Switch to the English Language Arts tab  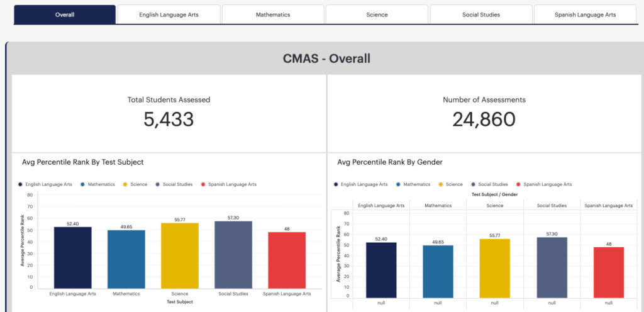click(169, 14)
